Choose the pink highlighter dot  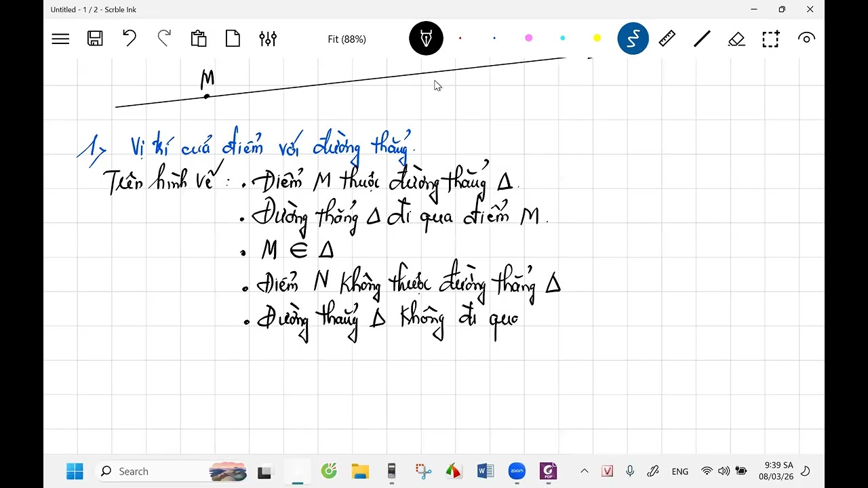coord(528,39)
